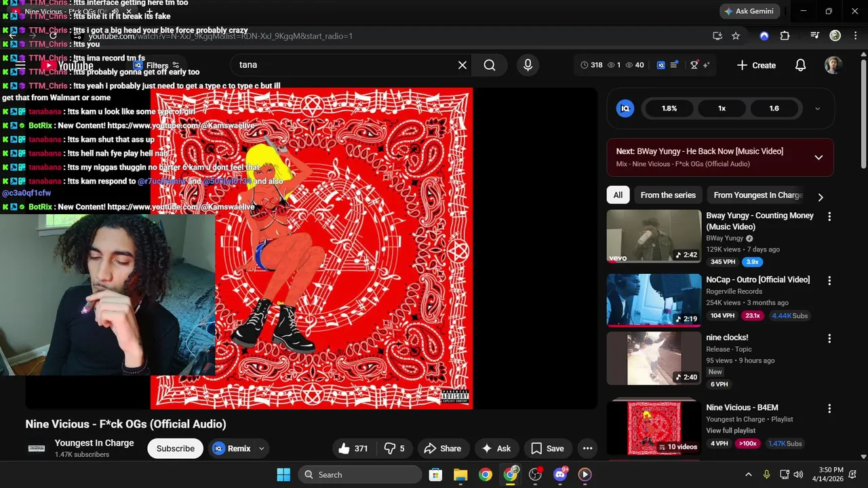
Task: Open Chrome extensions puzzle icon
Action: (785, 36)
